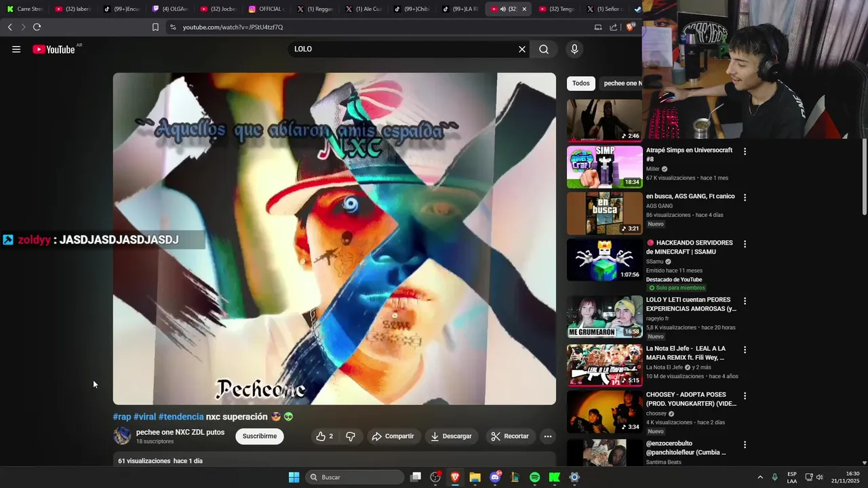Screen dimensions: 868x488
Task: Open options for @enzocerobulto video
Action: (x=745, y=445)
